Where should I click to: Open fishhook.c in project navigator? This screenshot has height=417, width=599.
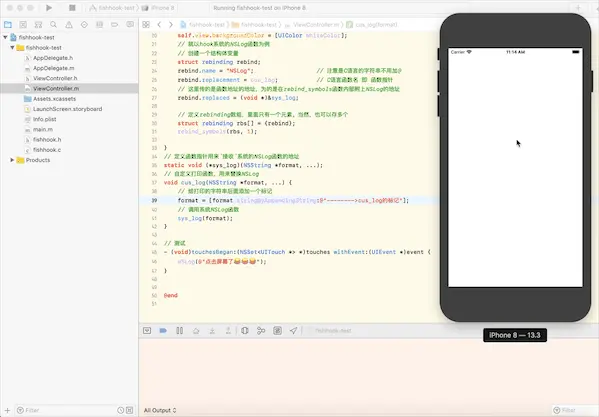[47, 150]
